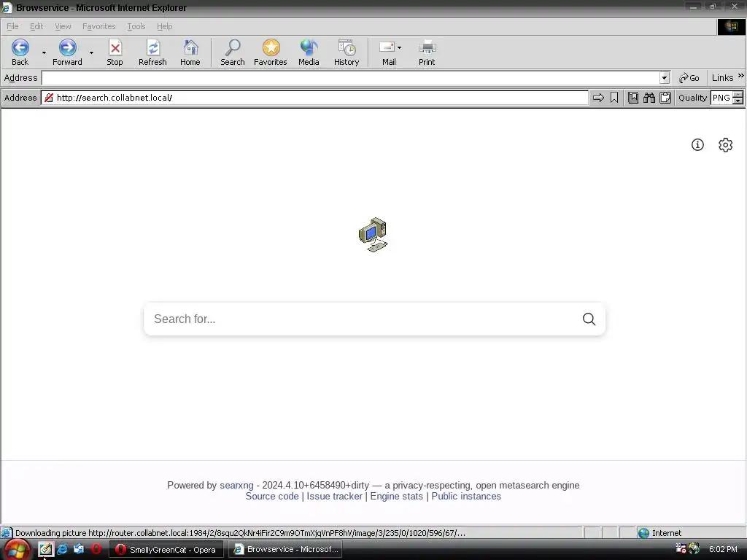747x560 pixels.
Task: Open the Edit menu
Action: pyautogui.click(x=36, y=26)
